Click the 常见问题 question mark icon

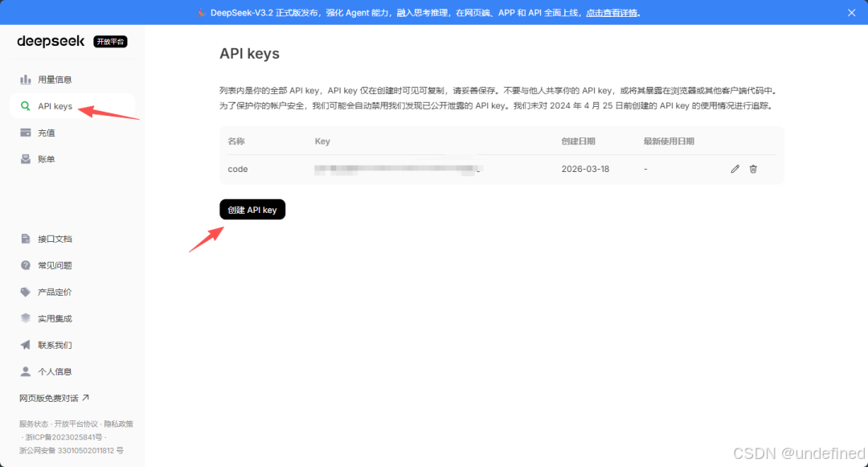pyautogui.click(x=26, y=265)
